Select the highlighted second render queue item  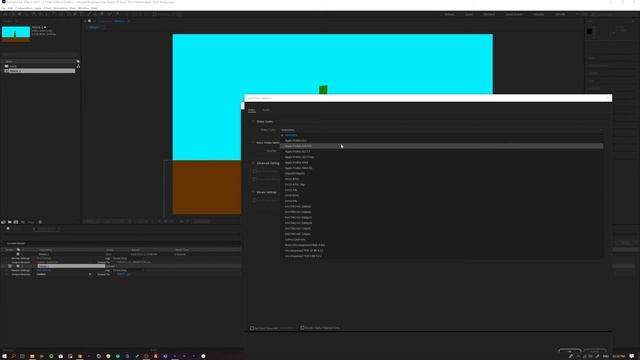[x=71, y=266]
